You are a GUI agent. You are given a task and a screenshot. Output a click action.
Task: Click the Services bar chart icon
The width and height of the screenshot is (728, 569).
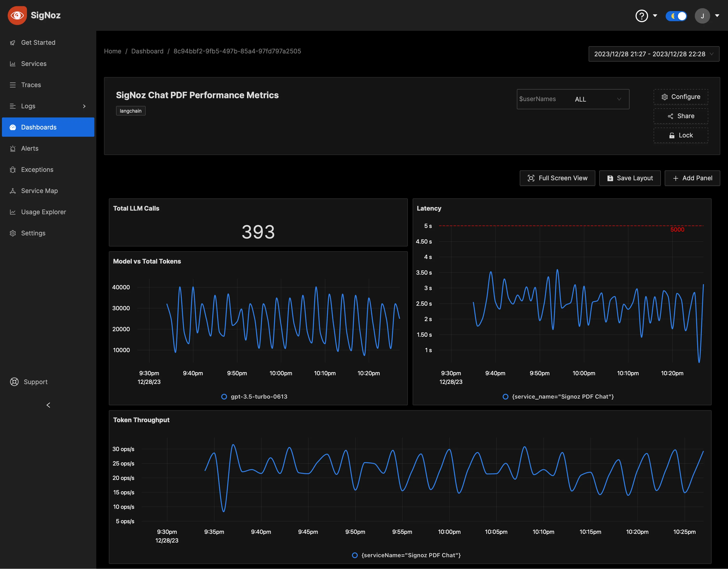pyautogui.click(x=13, y=64)
